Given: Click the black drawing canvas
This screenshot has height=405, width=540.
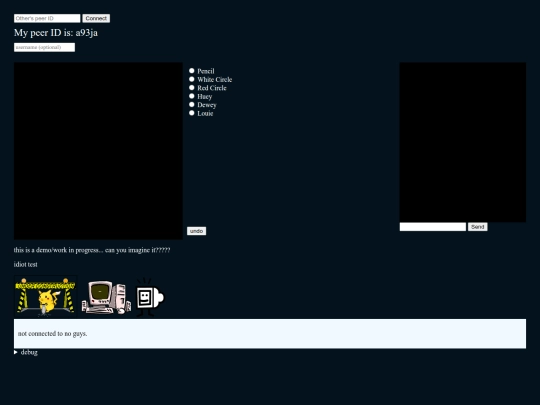Looking at the screenshot, I should point(98,151).
